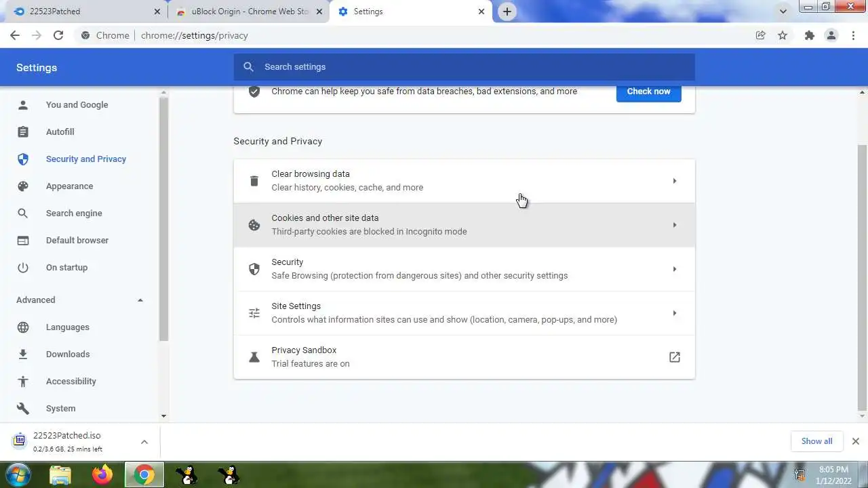Open the Windows Start button
868x488 pixels.
point(18,475)
